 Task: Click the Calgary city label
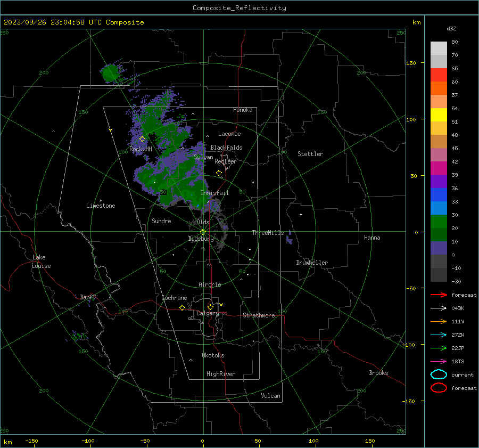tap(208, 313)
